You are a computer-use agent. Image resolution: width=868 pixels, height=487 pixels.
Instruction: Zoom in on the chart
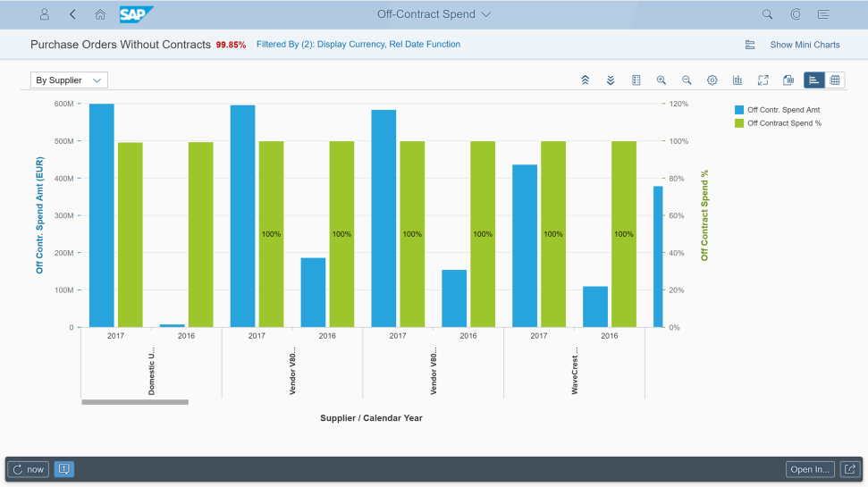[x=661, y=80]
